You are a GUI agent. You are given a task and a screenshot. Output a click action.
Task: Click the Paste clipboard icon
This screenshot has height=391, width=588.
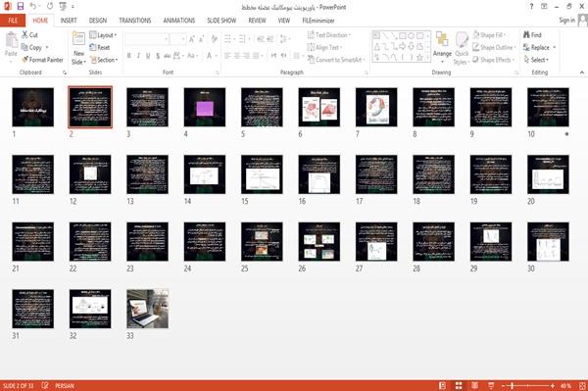(11, 40)
